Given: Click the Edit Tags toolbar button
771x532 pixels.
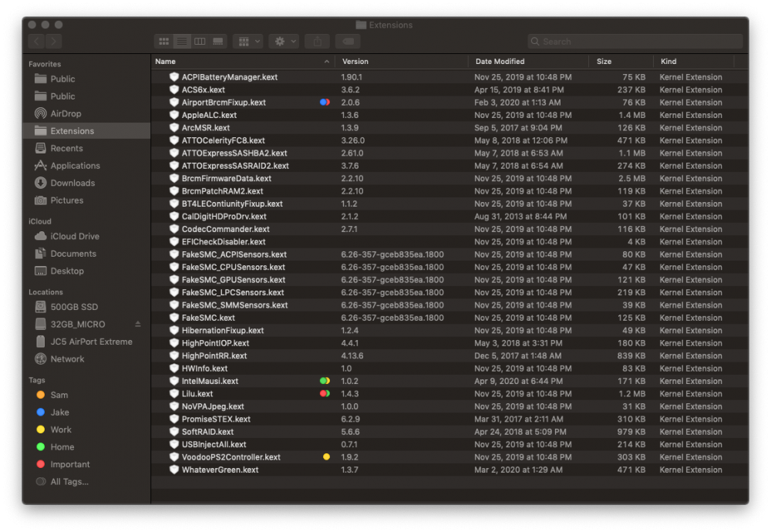Looking at the screenshot, I should 348,41.
